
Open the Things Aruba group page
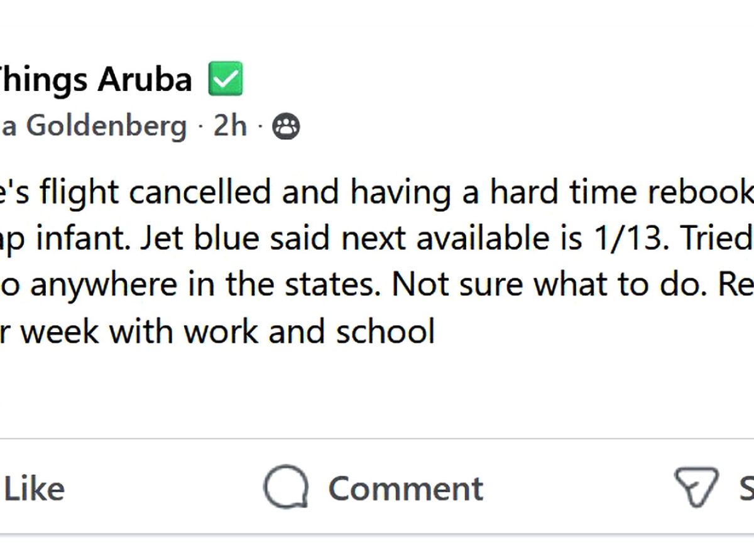point(94,80)
